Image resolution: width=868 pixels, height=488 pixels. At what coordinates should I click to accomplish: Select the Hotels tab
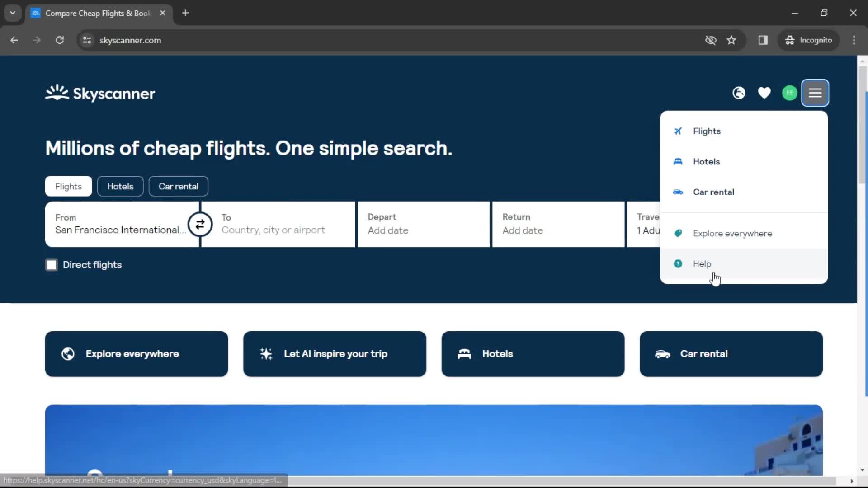(x=120, y=186)
